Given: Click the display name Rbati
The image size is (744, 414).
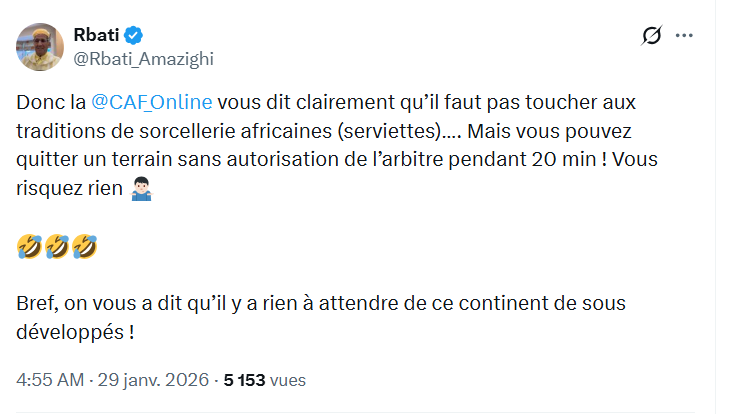Looking at the screenshot, I should pyautogui.click(x=95, y=35).
